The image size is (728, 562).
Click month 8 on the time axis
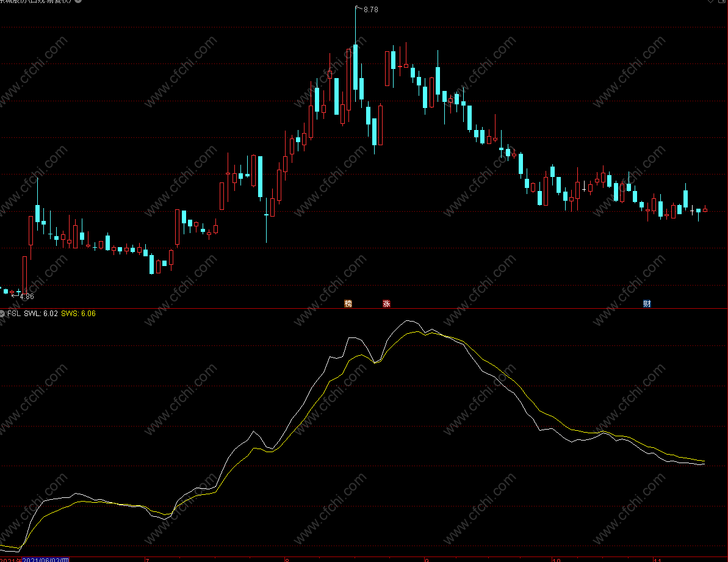pyautogui.click(x=286, y=560)
